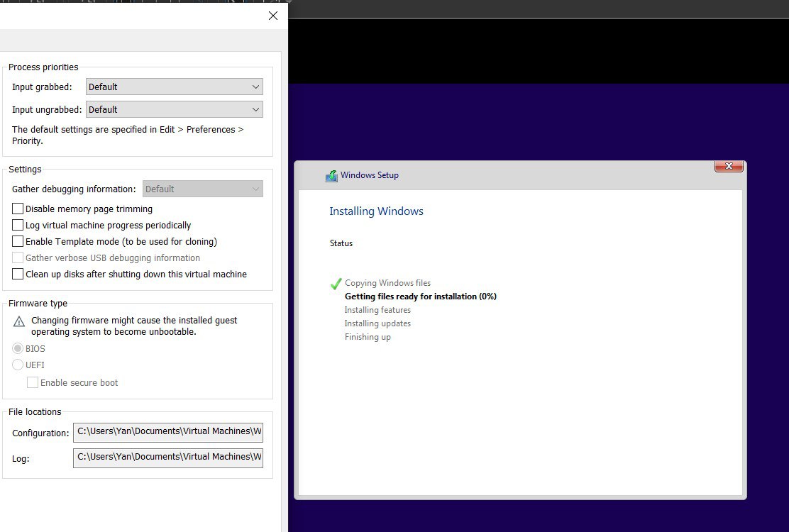The image size is (789, 532).
Task: Click the 'Copying Windows files' status line
Action: point(387,282)
